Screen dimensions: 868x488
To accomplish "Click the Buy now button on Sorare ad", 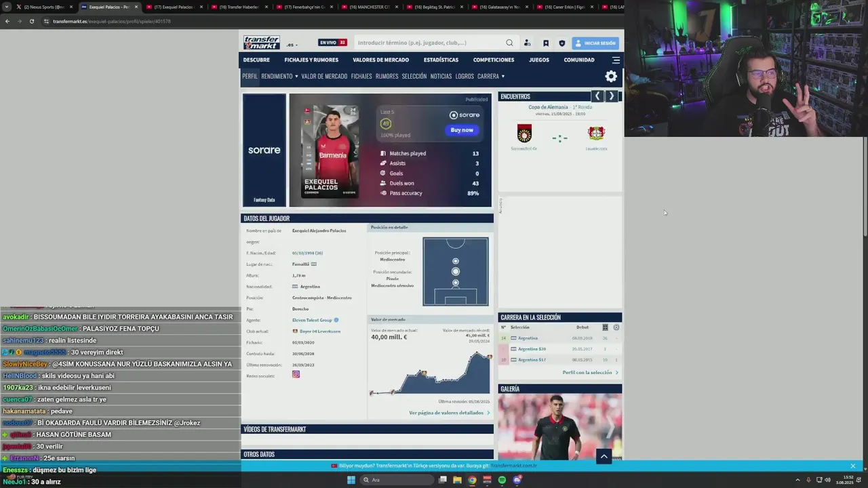I will pos(462,130).
